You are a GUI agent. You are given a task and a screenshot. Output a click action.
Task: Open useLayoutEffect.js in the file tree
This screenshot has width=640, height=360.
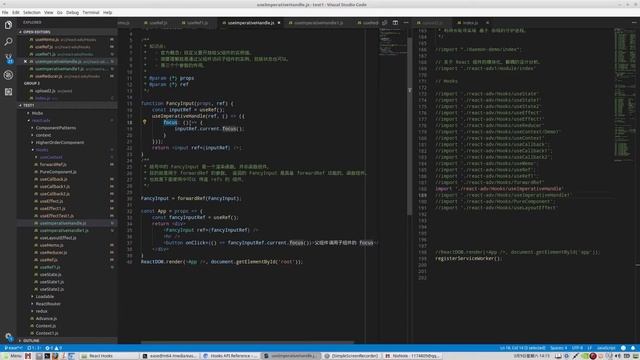tap(58, 238)
